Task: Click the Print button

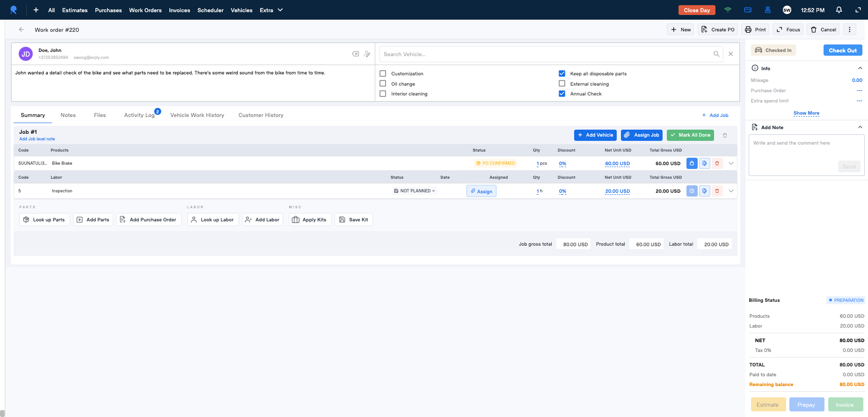Action: point(755,29)
